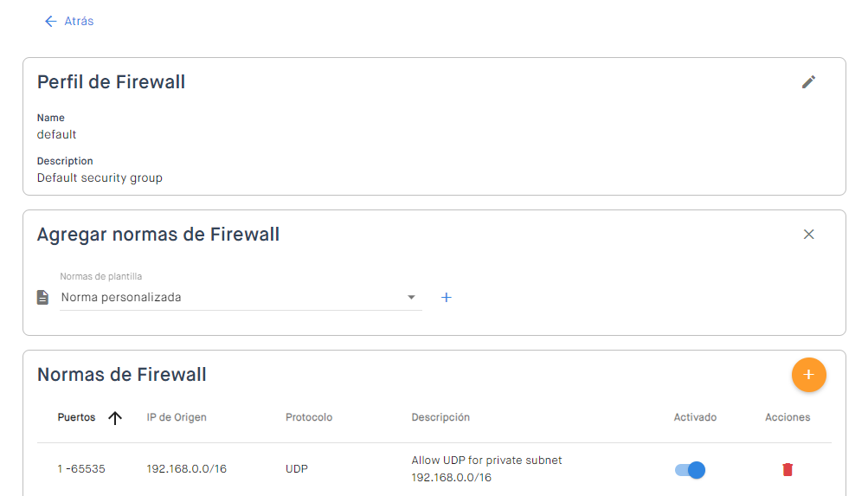
Task: Open the Norma personalizada template dropdown
Action: pyautogui.click(x=234, y=298)
